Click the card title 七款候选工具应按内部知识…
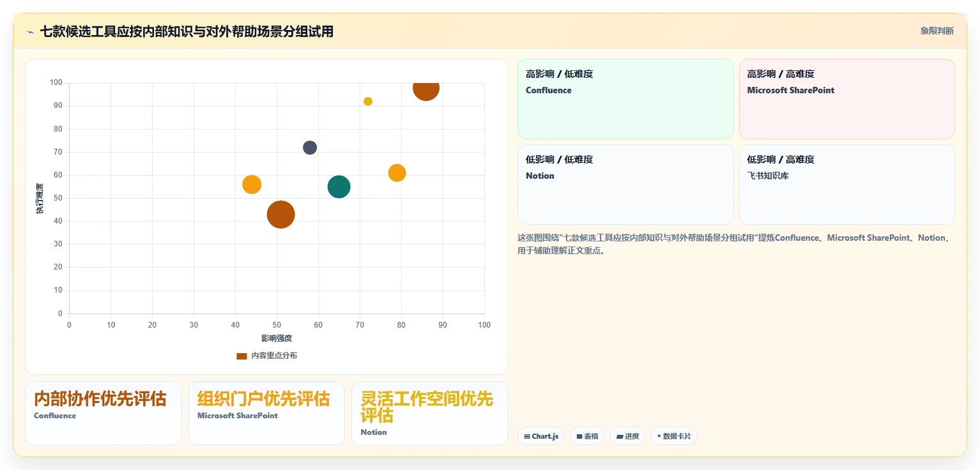The image size is (980, 470). tap(187, 31)
